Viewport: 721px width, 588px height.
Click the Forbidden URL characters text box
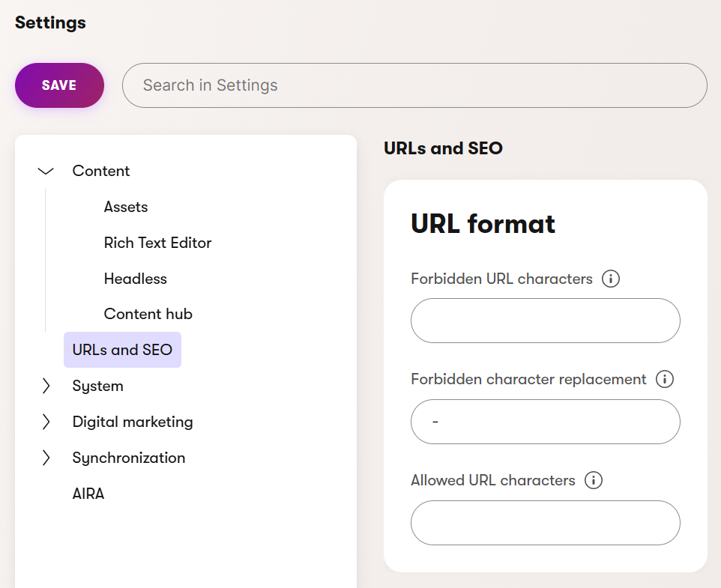545,321
